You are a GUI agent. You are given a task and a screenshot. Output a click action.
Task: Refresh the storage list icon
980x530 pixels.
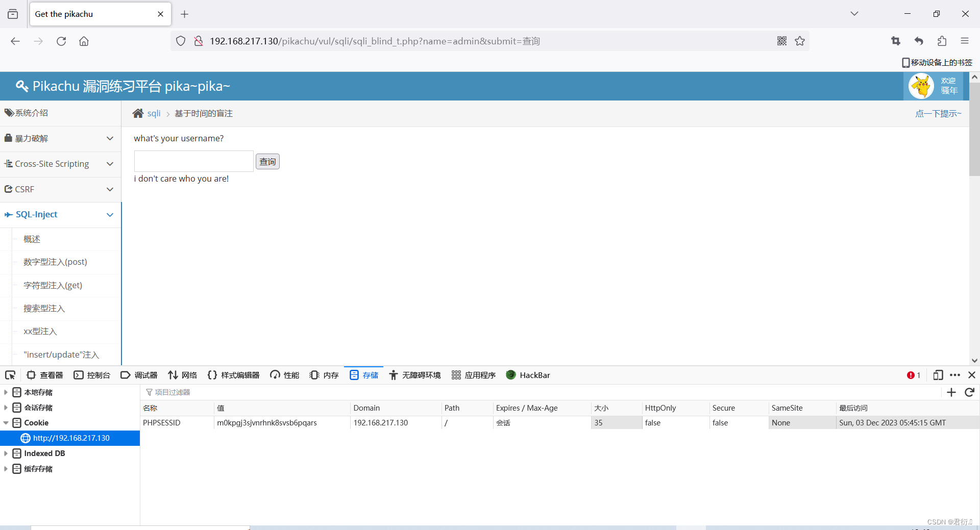tap(970, 392)
